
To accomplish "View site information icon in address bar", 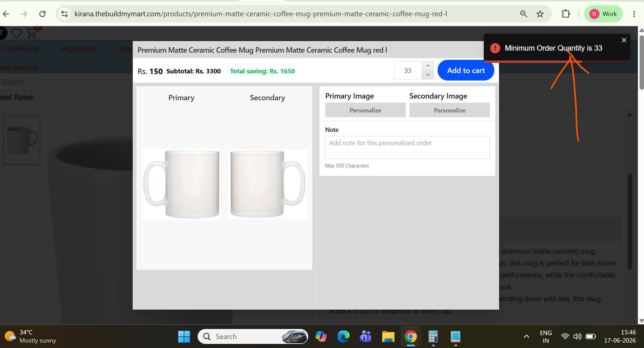I will 65,14.
